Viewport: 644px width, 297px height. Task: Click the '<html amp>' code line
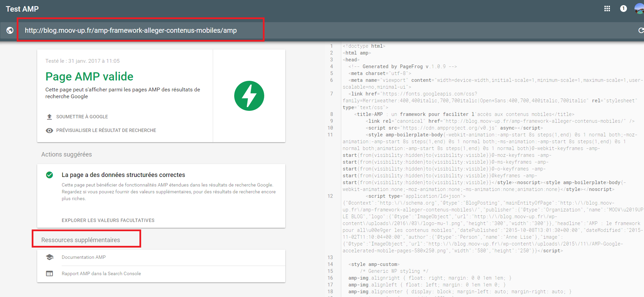[357, 53]
